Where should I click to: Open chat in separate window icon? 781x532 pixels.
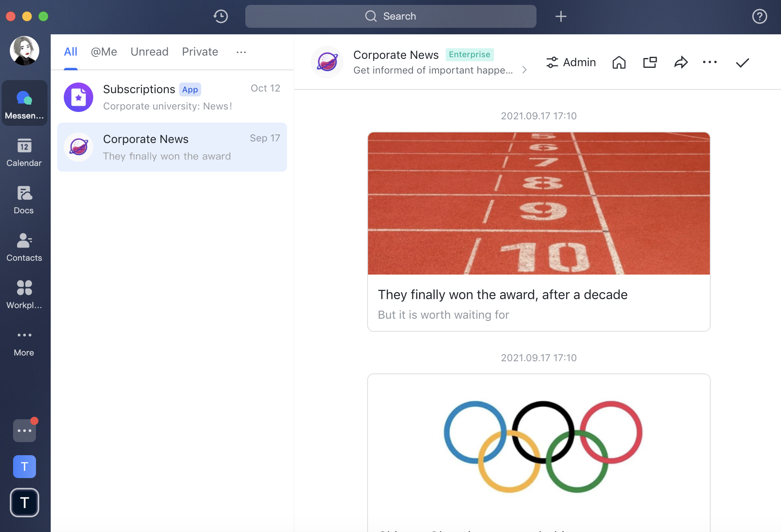click(650, 63)
